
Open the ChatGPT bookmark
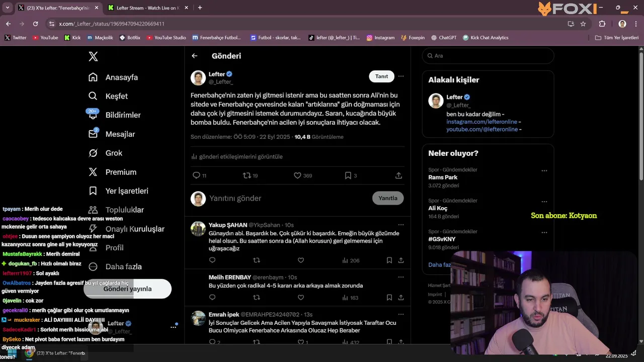443,38
